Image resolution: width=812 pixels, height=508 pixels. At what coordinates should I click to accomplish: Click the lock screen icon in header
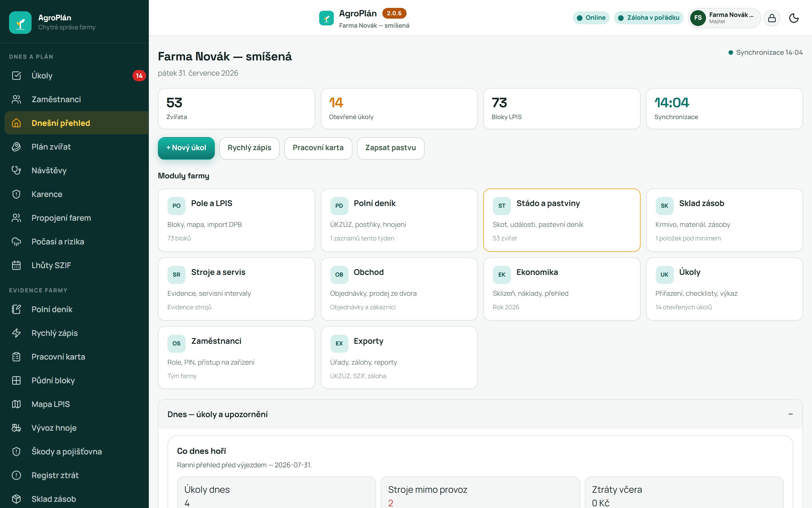[772, 18]
